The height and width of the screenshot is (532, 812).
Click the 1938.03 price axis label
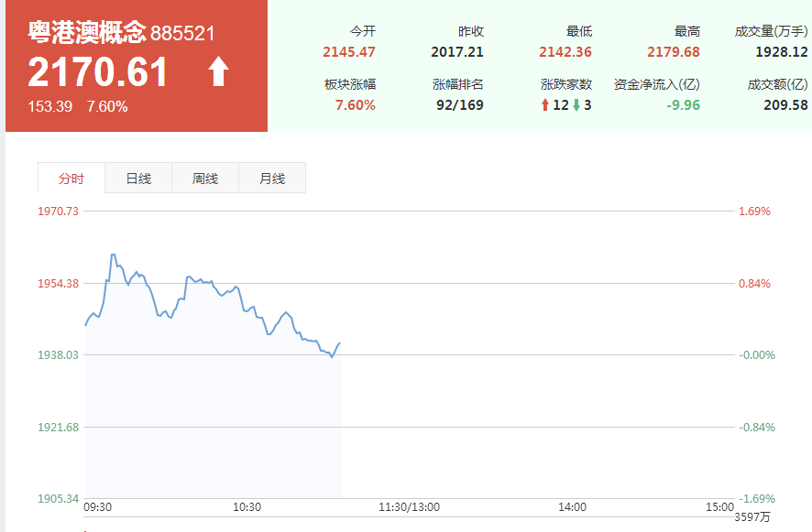pyautogui.click(x=58, y=355)
